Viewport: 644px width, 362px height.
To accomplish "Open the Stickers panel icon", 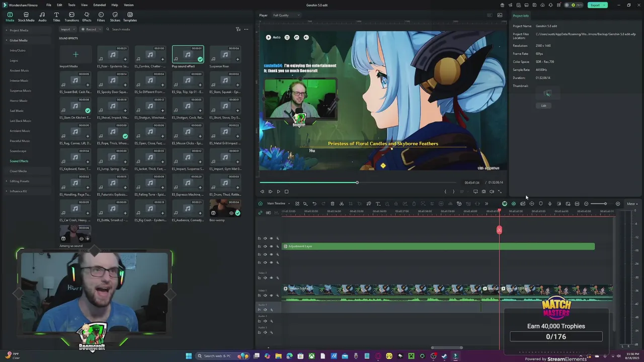I will (115, 17).
